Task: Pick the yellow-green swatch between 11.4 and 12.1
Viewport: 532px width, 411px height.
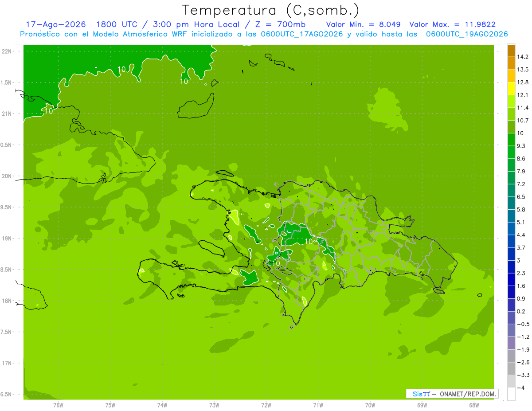Action: coord(511,101)
